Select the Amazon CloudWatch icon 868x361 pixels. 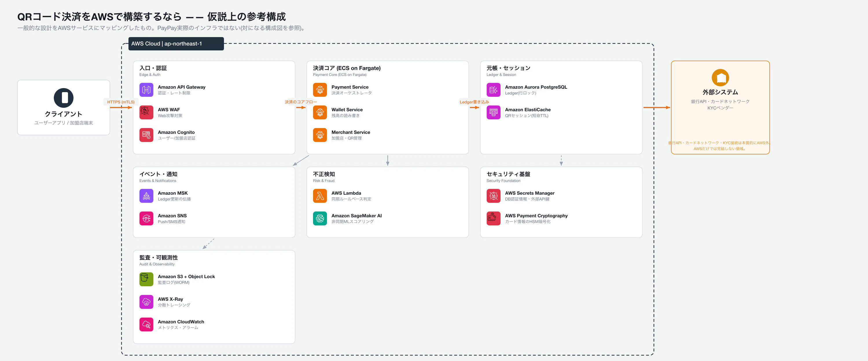146,324
